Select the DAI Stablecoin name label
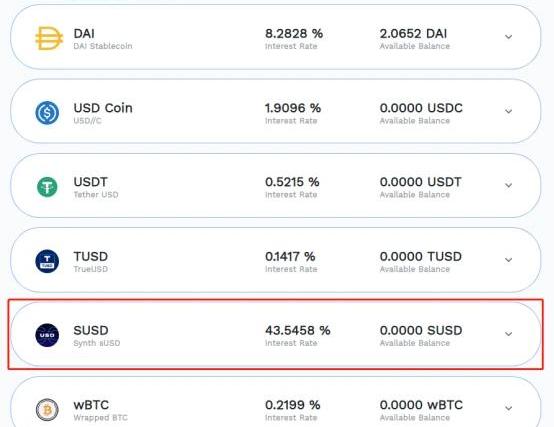554x427 pixels. tap(103, 46)
